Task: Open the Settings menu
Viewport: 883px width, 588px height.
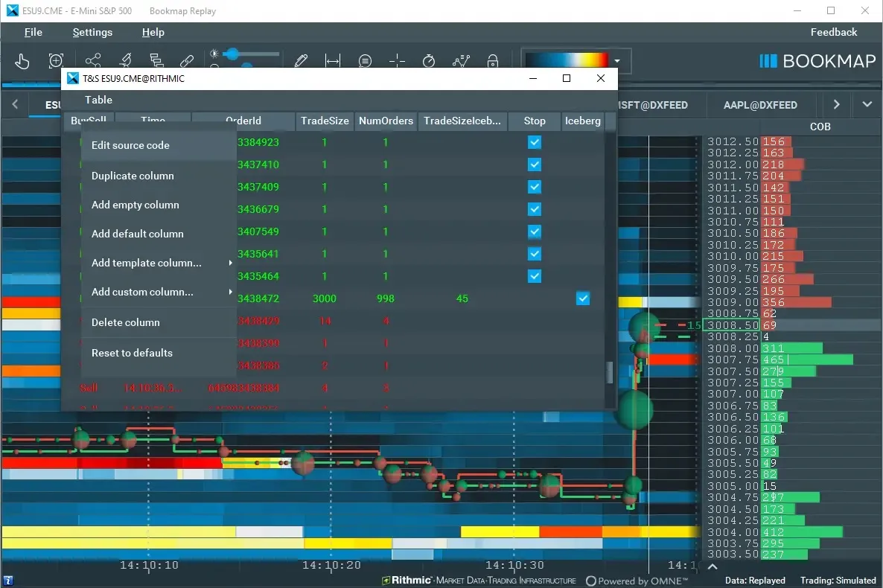Action: (92, 32)
